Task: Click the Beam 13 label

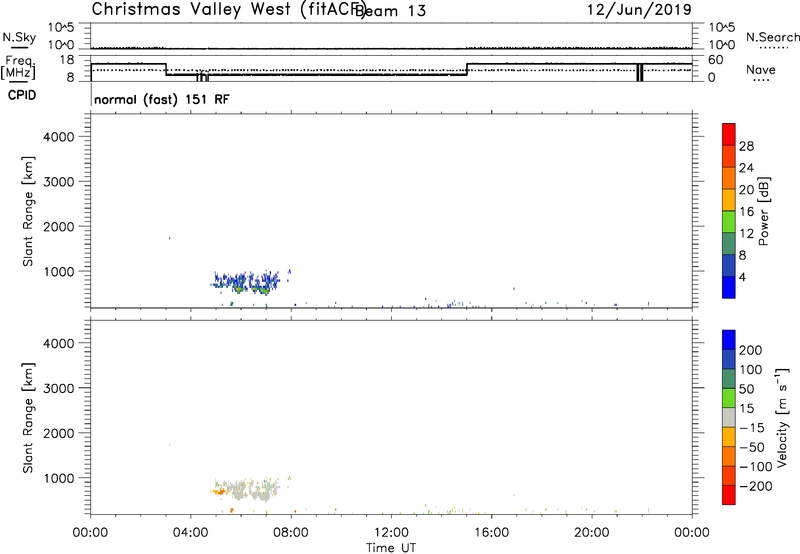Action: click(390, 11)
